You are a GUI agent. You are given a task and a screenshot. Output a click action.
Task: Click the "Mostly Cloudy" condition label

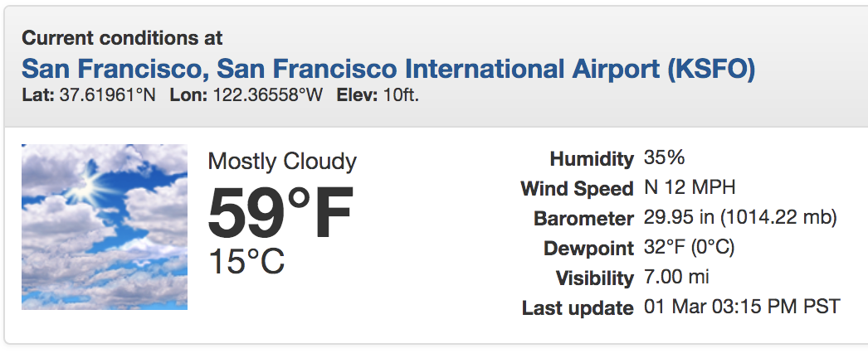(x=282, y=161)
